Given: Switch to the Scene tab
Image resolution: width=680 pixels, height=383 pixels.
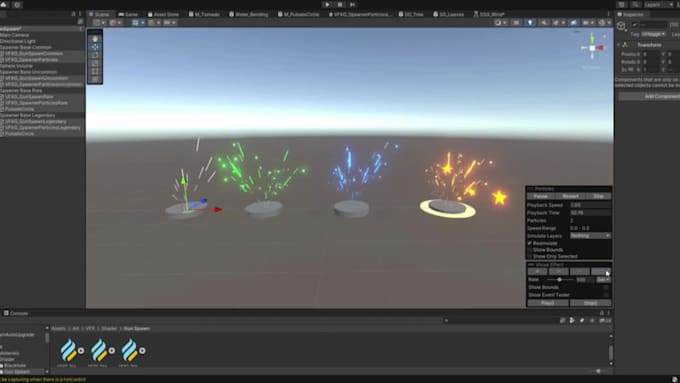Looking at the screenshot, I should pyautogui.click(x=99, y=14).
